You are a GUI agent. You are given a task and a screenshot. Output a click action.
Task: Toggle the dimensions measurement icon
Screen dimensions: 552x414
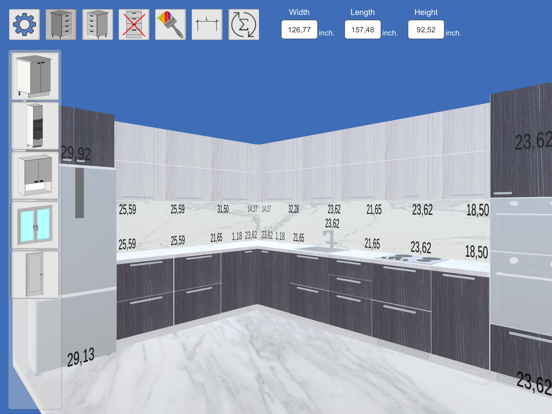click(207, 24)
